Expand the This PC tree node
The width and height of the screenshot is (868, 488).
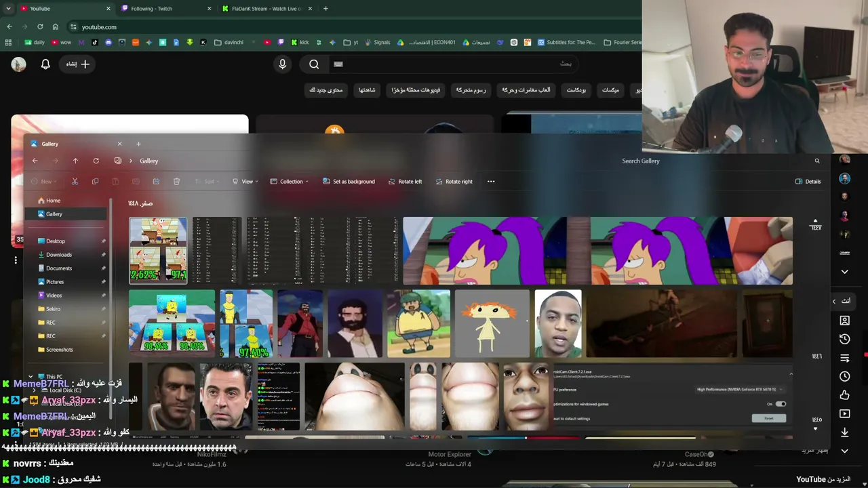tap(31, 377)
